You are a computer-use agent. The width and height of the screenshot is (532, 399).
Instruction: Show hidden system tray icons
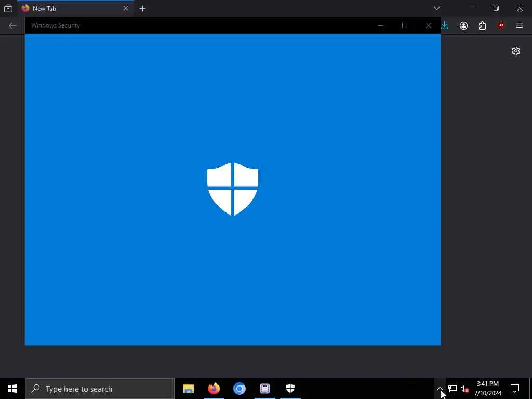[x=440, y=389]
